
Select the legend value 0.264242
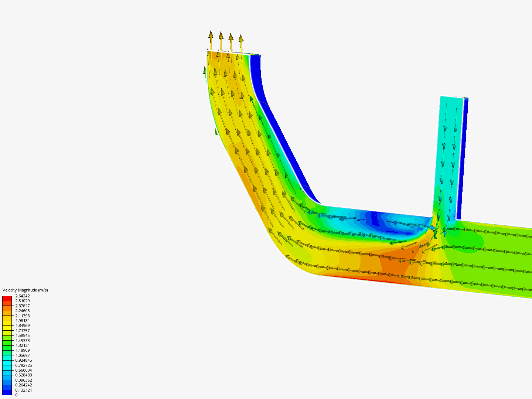click(x=24, y=385)
